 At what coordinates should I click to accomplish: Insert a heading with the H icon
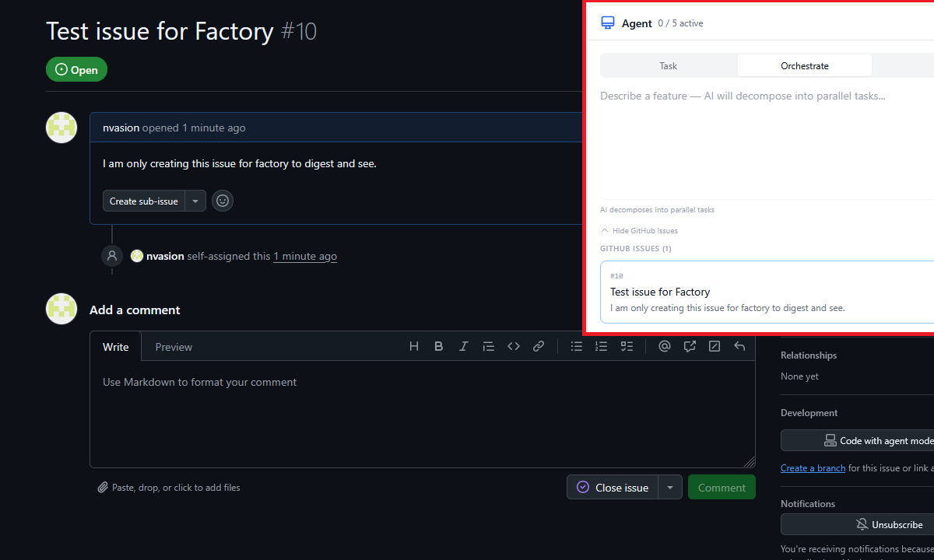[x=414, y=346]
